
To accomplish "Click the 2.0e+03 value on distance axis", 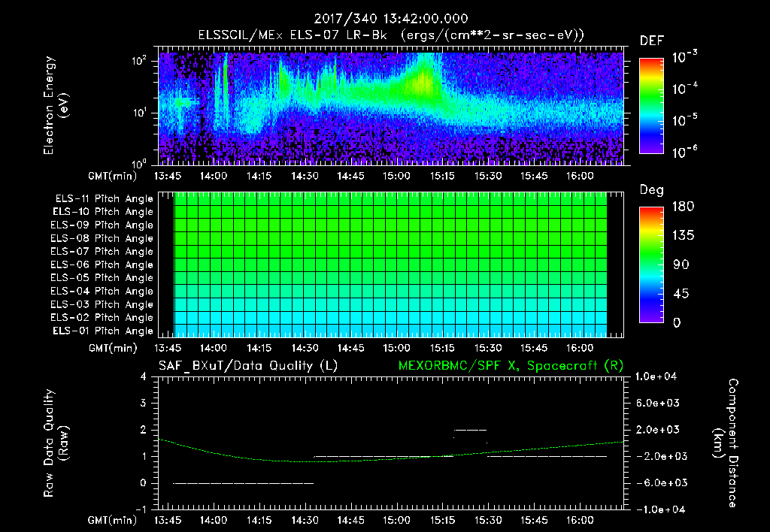I will click(x=658, y=430).
